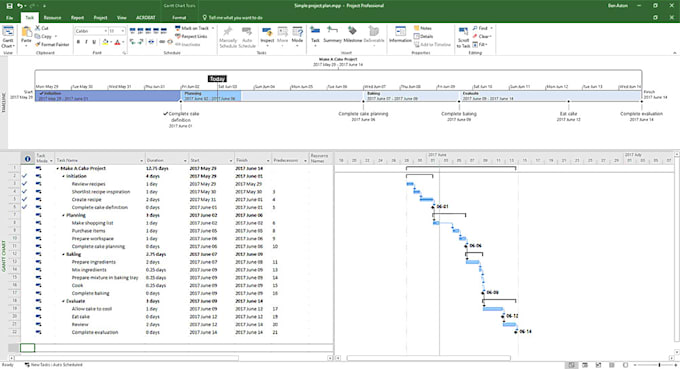Open the Calibri font name dropdown
The image size is (680, 369).
[x=105, y=31]
